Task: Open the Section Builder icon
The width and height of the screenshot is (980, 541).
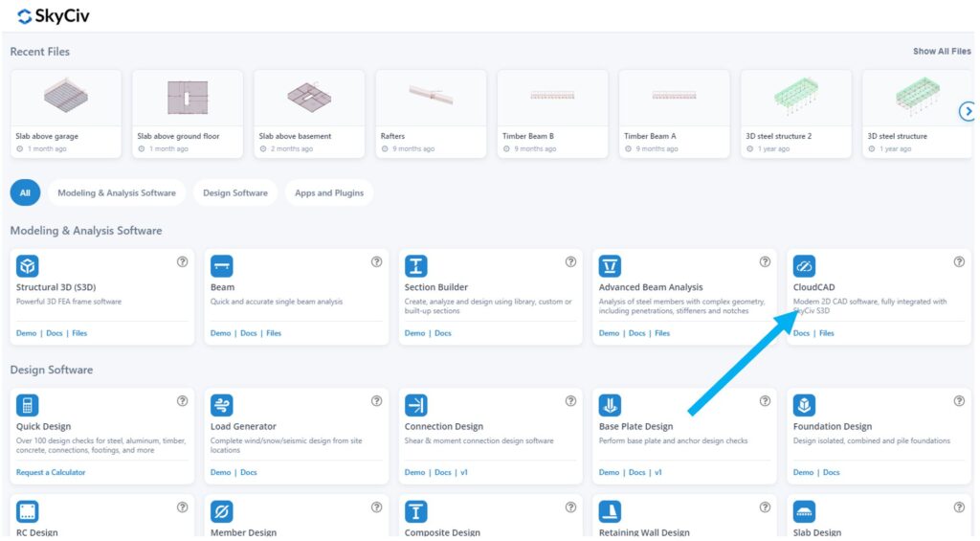Action: pyautogui.click(x=415, y=266)
